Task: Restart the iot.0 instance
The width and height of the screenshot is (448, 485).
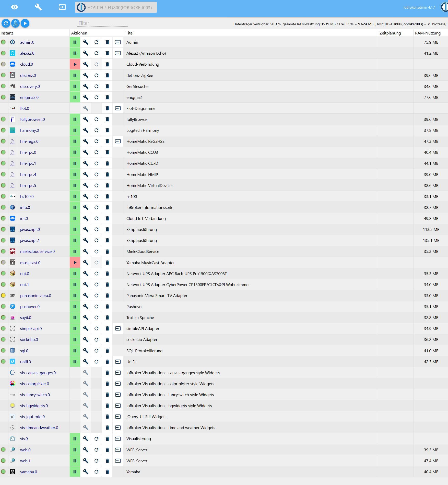Action: tap(96, 218)
